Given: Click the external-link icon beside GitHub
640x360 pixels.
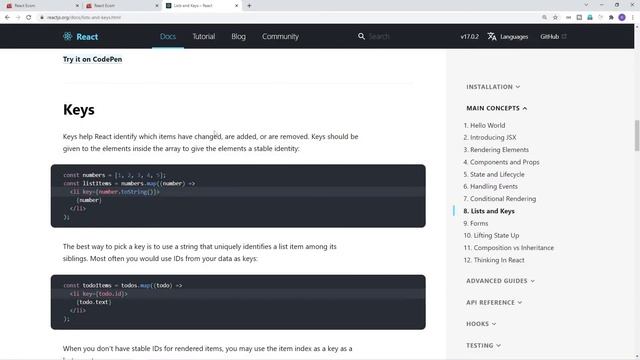Looking at the screenshot, I should (x=564, y=36).
